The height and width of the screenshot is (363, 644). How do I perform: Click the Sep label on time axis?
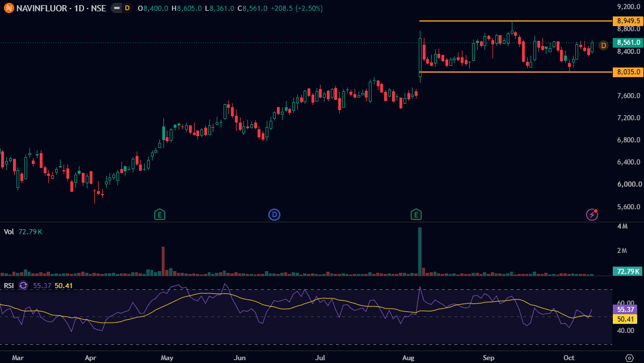click(489, 358)
